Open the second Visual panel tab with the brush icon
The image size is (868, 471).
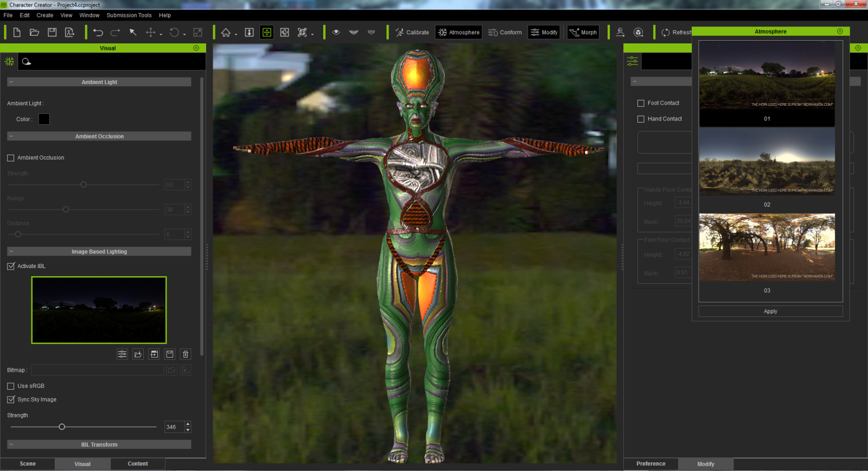tap(26, 61)
